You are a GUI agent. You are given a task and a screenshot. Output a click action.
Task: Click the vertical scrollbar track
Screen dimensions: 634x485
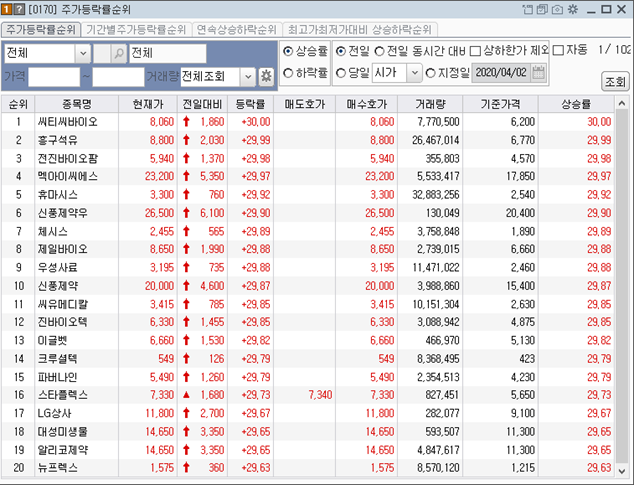pyautogui.click(x=621, y=287)
